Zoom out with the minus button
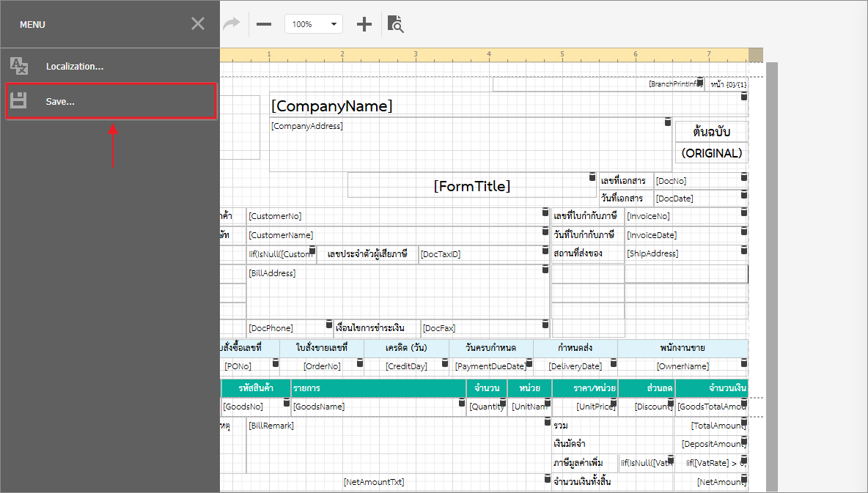 point(264,24)
